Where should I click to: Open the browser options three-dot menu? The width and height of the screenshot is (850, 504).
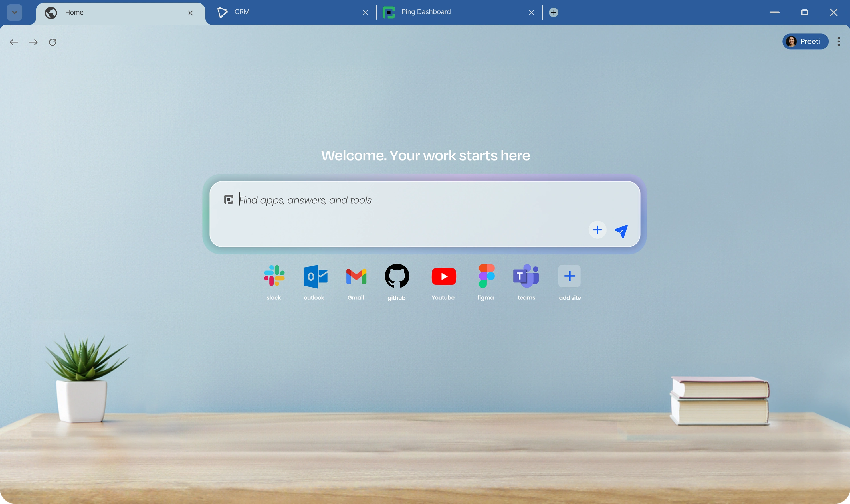click(x=839, y=41)
